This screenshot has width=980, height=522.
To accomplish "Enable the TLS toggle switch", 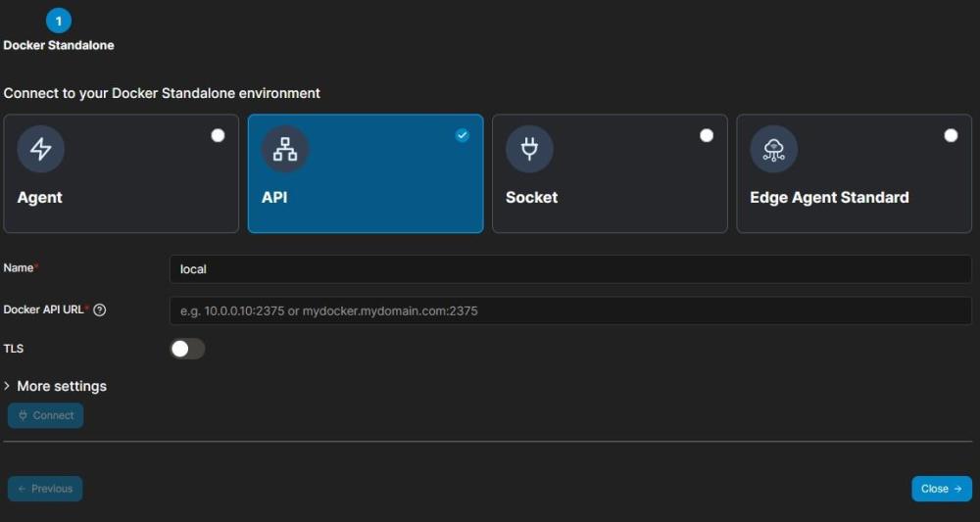I will click(187, 349).
